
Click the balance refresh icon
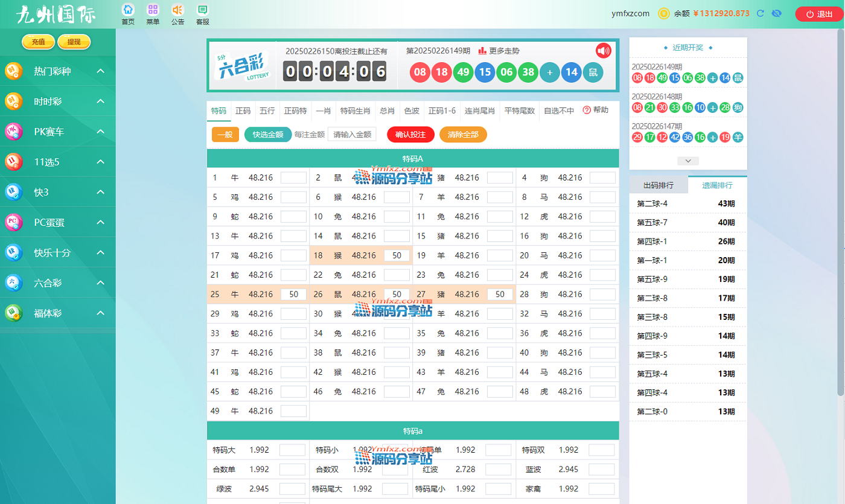[x=760, y=13]
